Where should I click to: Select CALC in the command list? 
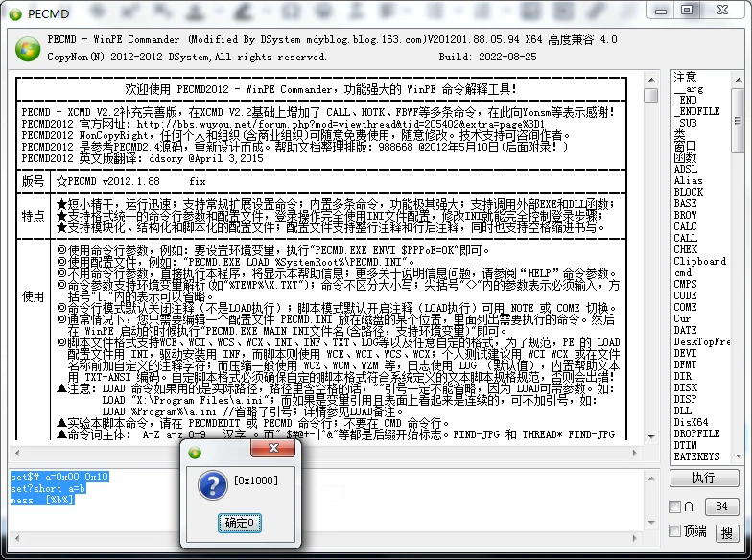click(685, 226)
